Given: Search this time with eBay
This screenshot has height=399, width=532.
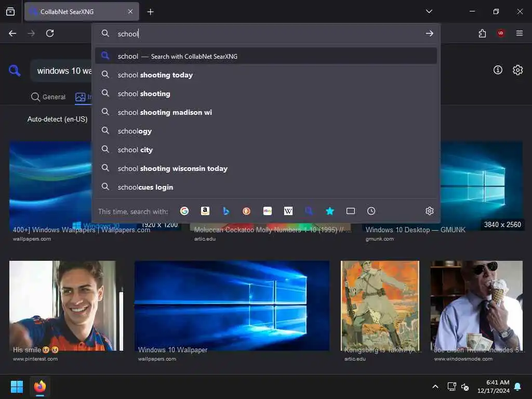Looking at the screenshot, I should click(x=268, y=211).
